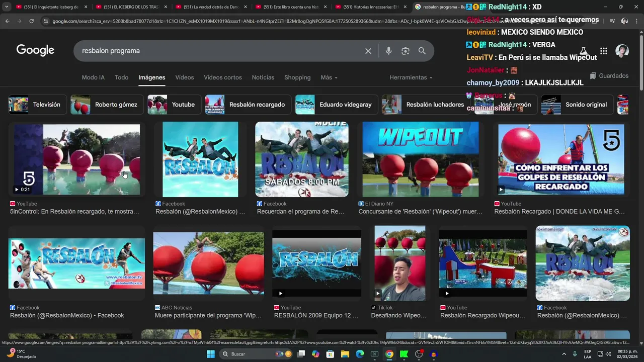Screen dimensions: 644x362
Task: Click the magnifier search icon in search box
Action: (422, 51)
